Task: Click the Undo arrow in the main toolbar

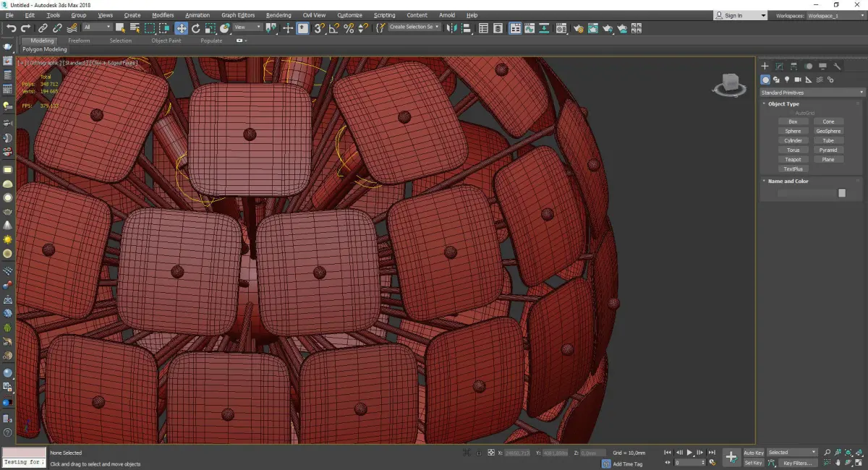Action: pos(11,28)
